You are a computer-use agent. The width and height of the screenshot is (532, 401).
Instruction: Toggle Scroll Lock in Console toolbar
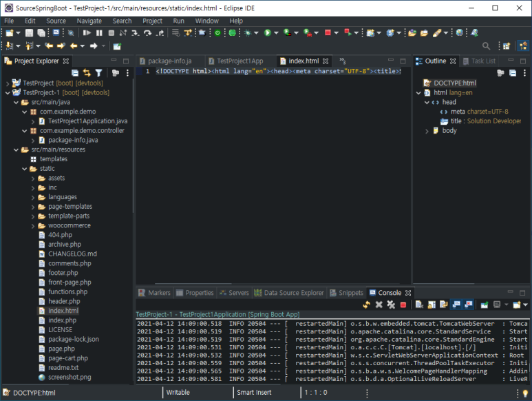(432, 305)
